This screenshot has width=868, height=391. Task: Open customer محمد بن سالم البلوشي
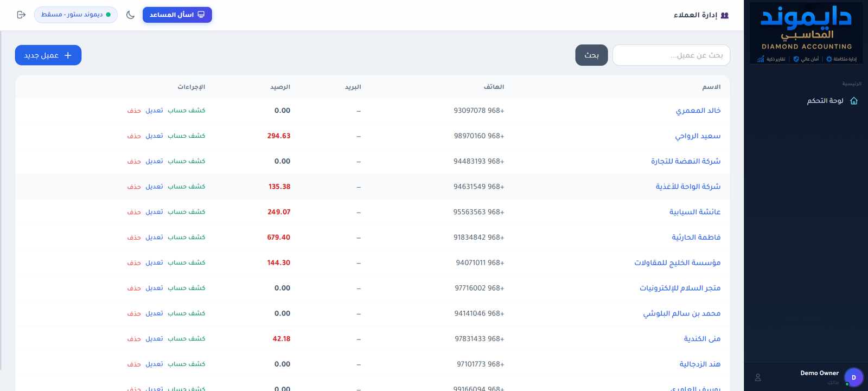[682, 313]
